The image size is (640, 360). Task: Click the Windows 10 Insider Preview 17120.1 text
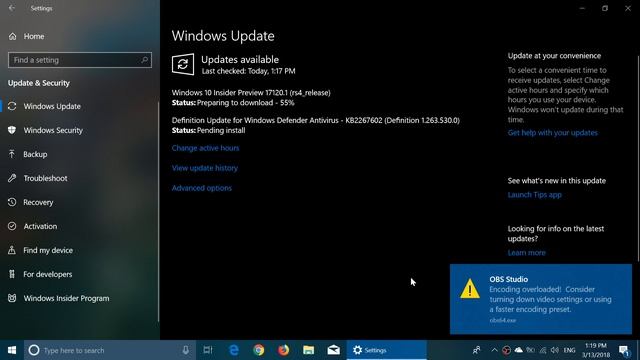pyautogui.click(x=251, y=93)
